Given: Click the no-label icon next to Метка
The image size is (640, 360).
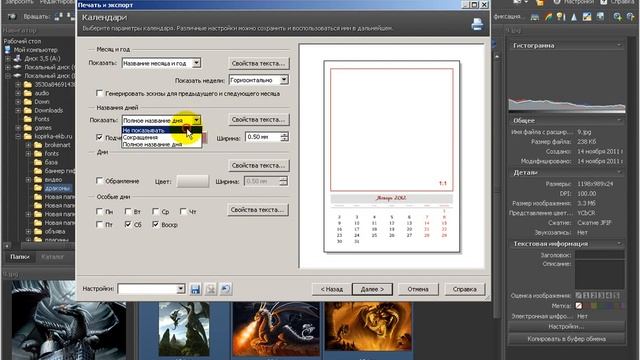Looking at the screenshot, I should [x=578, y=305].
